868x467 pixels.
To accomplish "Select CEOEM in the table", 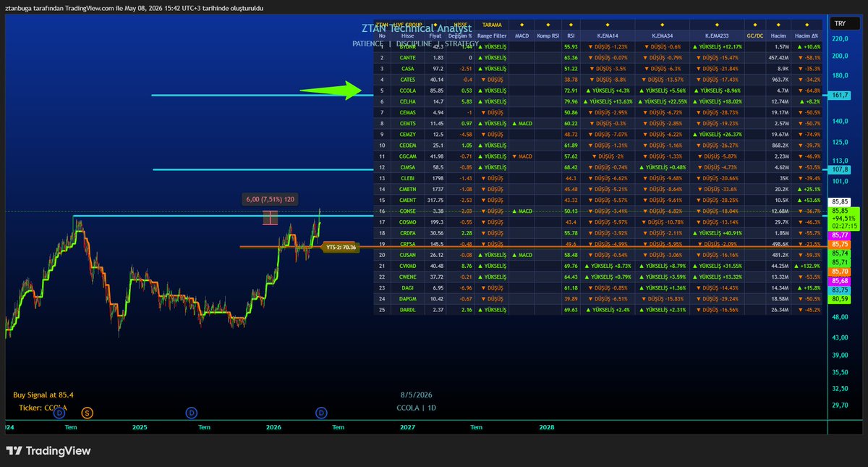I will [x=408, y=146].
